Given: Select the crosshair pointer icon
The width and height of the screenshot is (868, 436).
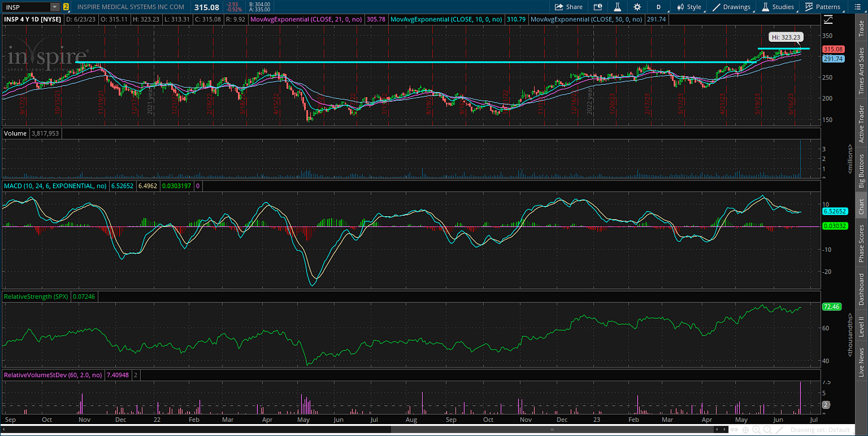Looking at the screenshot, I should tap(746, 429).
